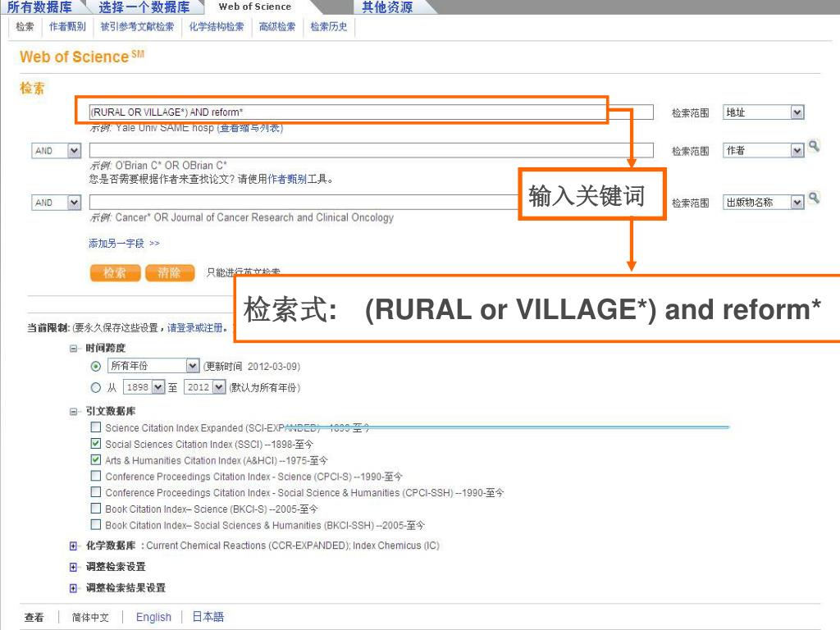Screen dimensions: 840x630
Task: Collapse the 引文数据库 section
Action: pyautogui.click(x=73, y=412)
